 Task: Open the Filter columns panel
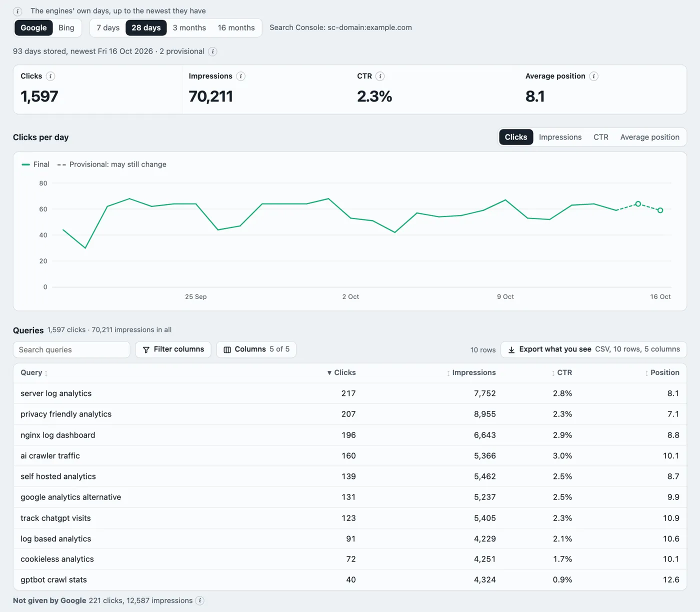click(173, 349)
